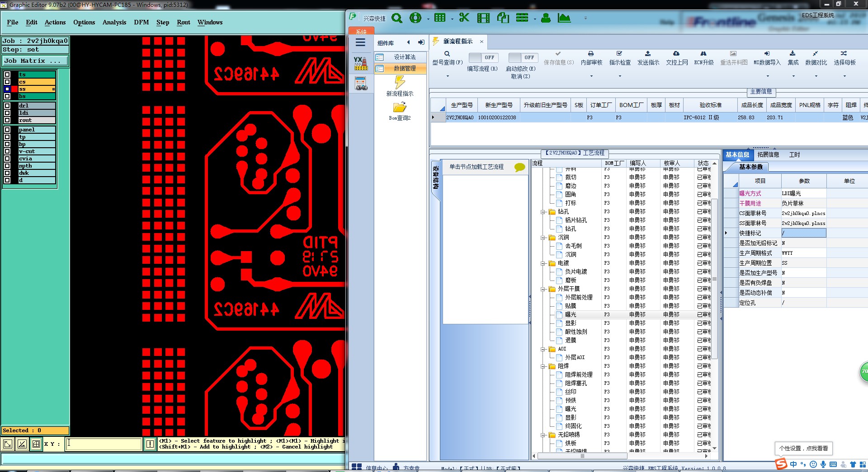Click 型号查询(F) search button
868x472 pixels.
447,58
